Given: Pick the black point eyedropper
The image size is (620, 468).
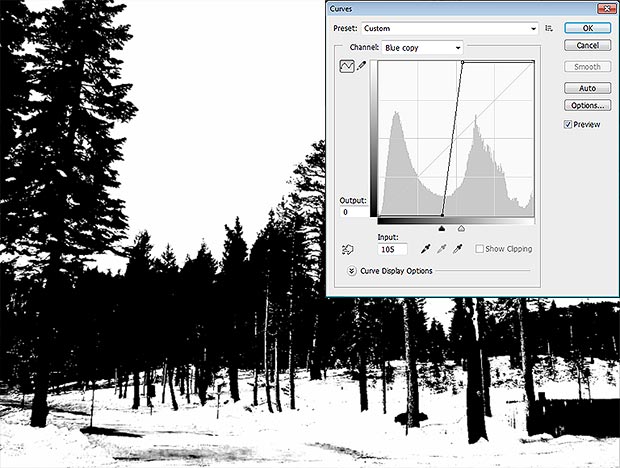Looking at the screenshot, I should (425, 249).
